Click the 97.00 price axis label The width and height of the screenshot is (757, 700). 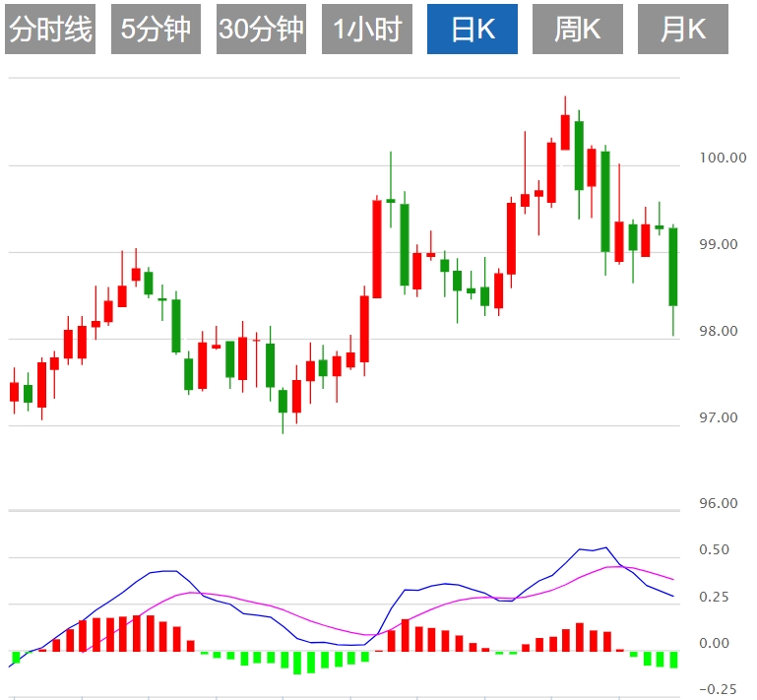tap(719, 417)
